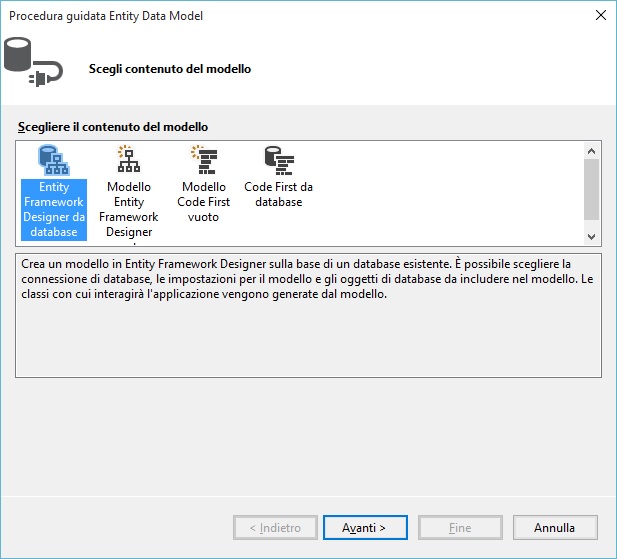Click the 'Code First da database' label
Image resolution: width=617 pixels, height=559 pixels.
coord(279,194)
